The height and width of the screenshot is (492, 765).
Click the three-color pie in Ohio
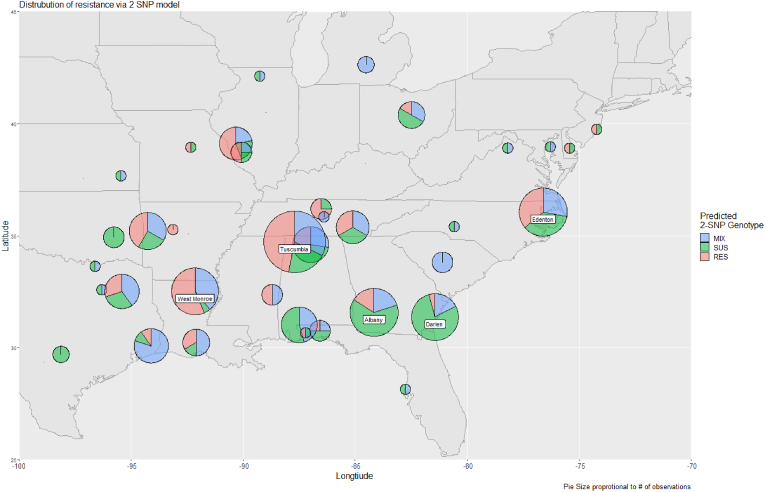pyautogui.click(x=411, y=115)
